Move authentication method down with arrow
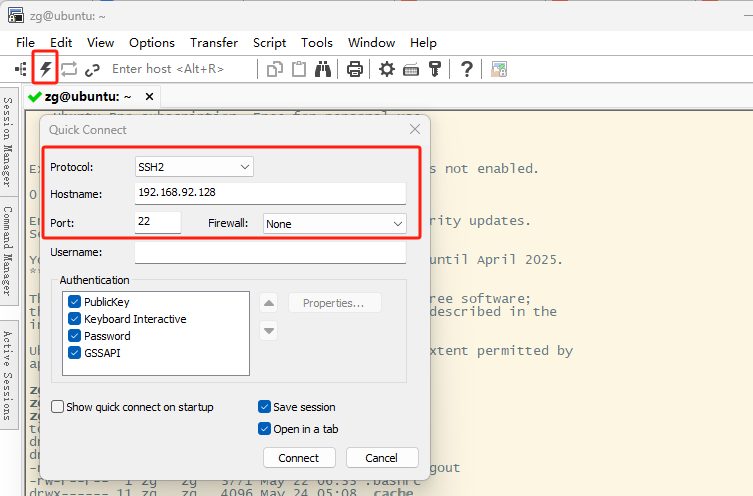The image size is (753, 496). click(x=269, y=330)
